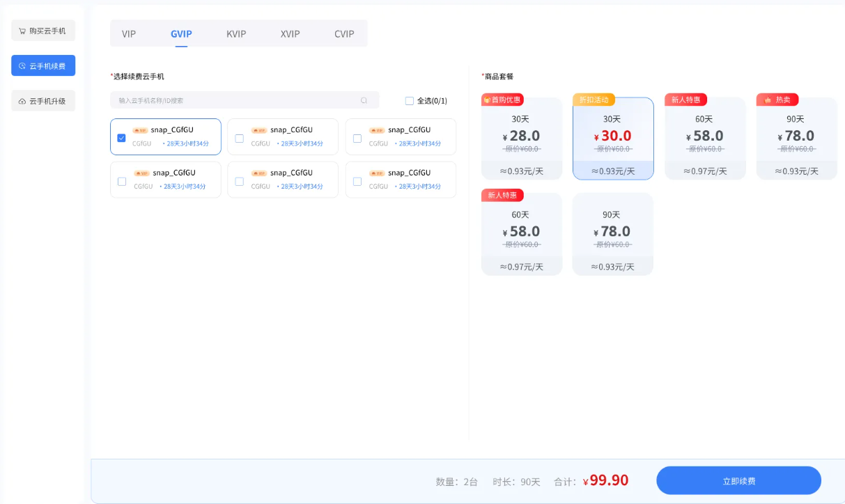Focus the 输入云手机名称/ID搜索 input field
845x504 pixels.
[245, 100]
